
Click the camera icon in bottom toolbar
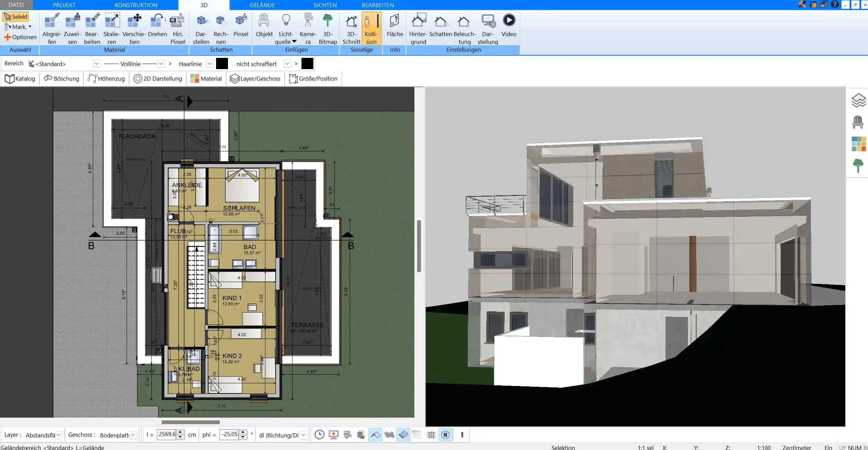point(347,435)
